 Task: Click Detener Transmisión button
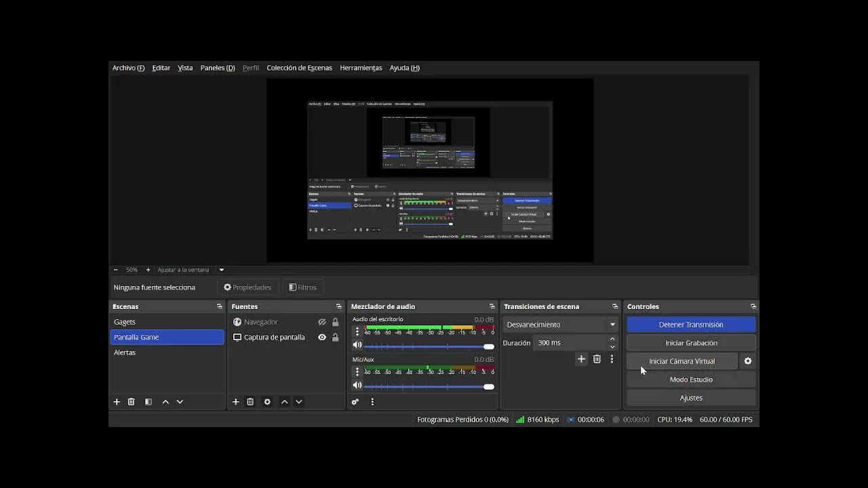(691, 325)
